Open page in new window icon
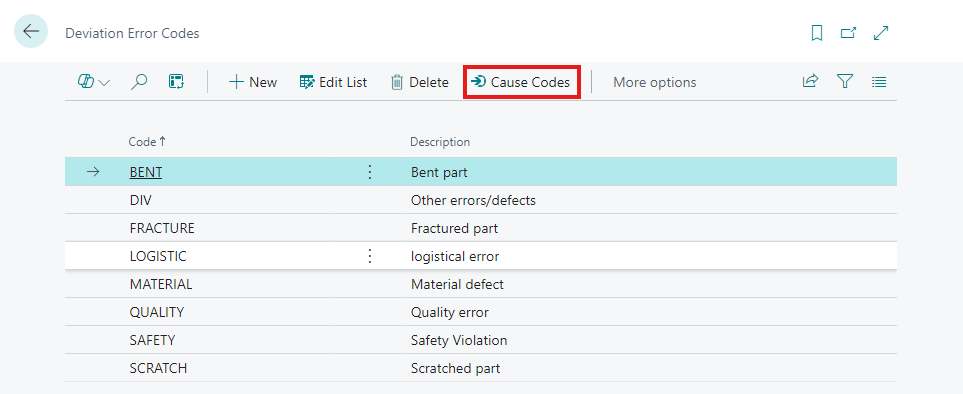 point(848,33)
